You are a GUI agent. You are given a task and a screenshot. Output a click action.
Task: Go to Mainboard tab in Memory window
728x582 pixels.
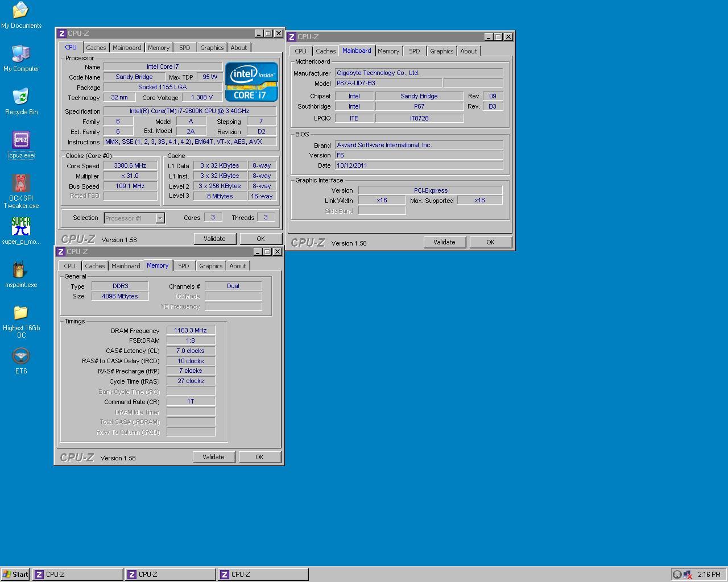[x=126, y=266]
